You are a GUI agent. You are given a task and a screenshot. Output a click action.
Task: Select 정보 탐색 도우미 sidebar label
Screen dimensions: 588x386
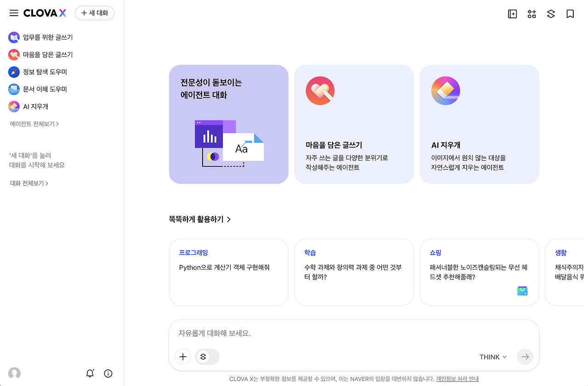[45, 72]
